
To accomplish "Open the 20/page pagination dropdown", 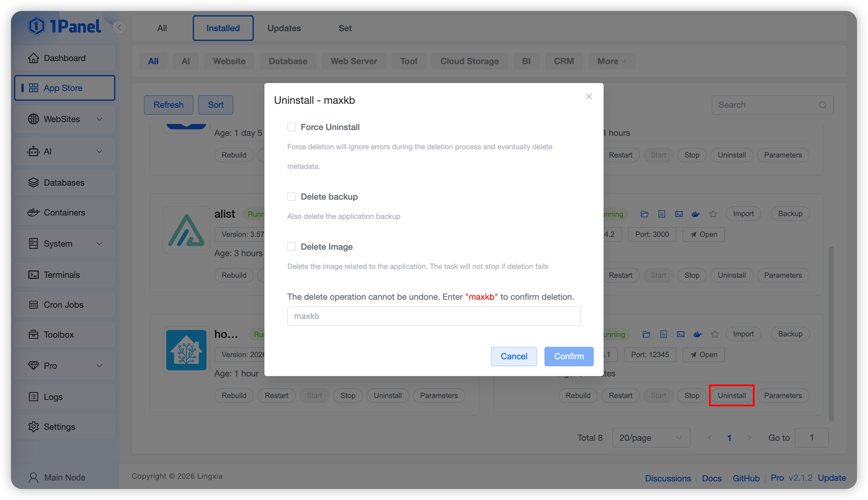I will (651, 437).
